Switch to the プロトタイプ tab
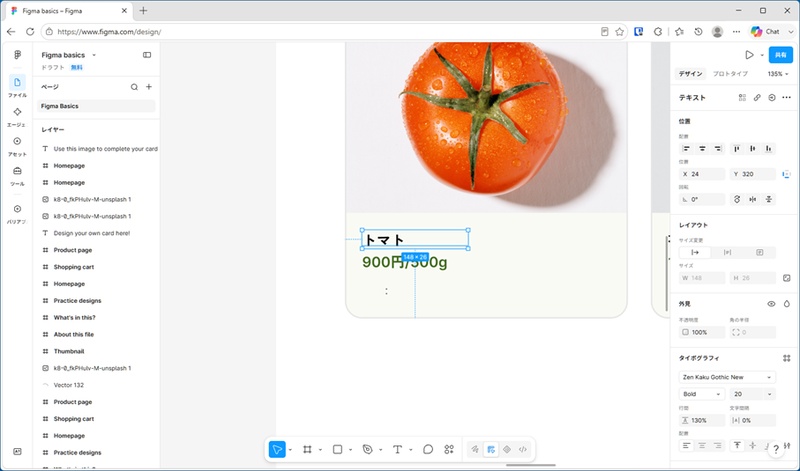The image size is (800, 471). (x=730, y=73)
